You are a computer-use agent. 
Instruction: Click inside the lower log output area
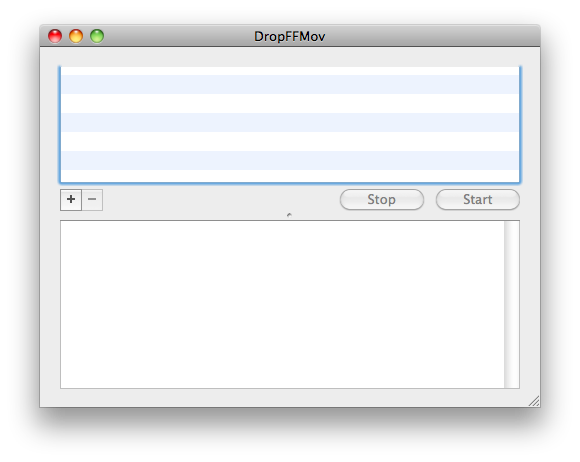(282, 304)
